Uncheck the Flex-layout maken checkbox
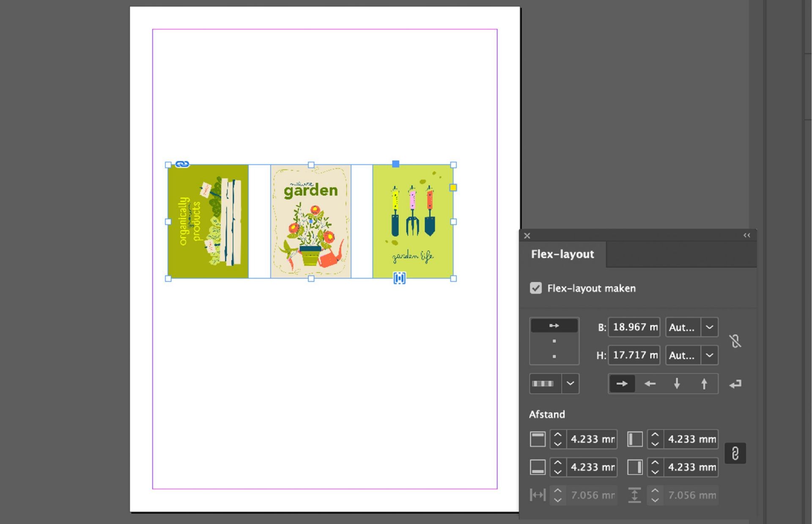812x524 pixels. point(536,288)
